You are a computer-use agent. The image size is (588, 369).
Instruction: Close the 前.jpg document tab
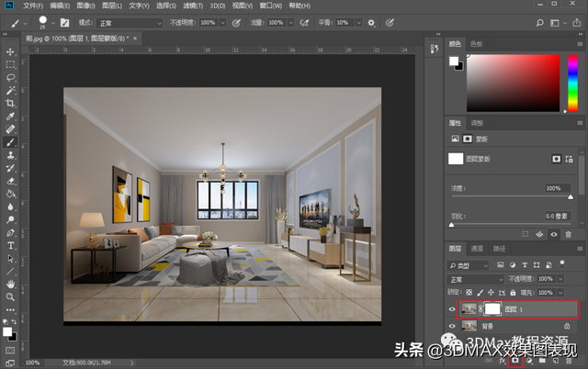point(135,39)
